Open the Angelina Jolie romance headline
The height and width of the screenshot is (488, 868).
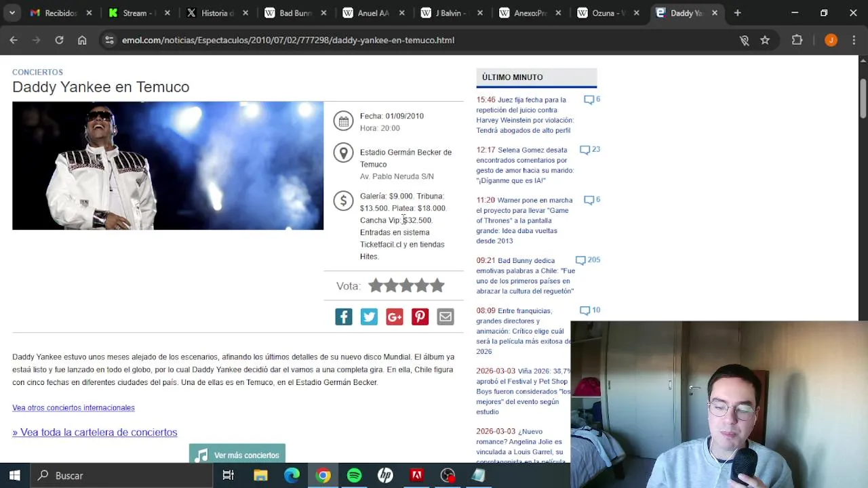pyautogui.click(x=522, y=446)
